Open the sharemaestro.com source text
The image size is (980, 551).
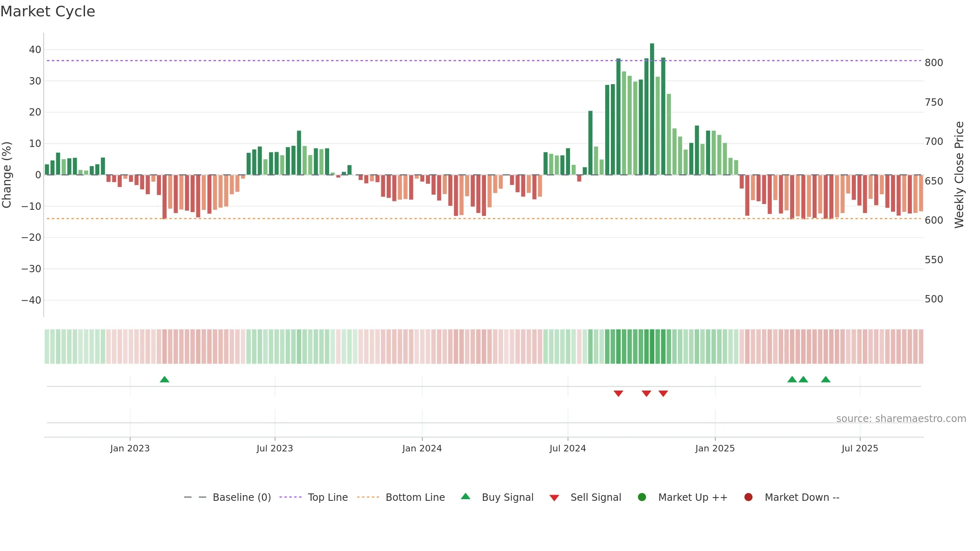[901, 418]
